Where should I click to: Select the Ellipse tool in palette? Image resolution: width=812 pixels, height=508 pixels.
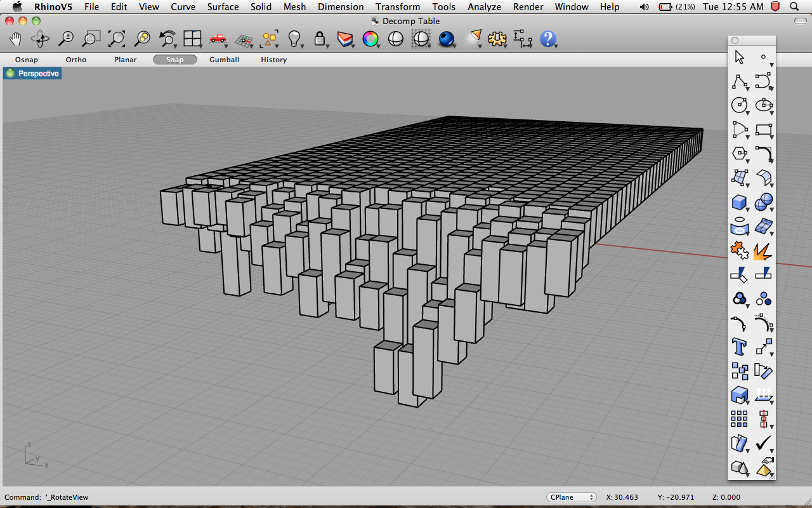(x=764, y=105)
